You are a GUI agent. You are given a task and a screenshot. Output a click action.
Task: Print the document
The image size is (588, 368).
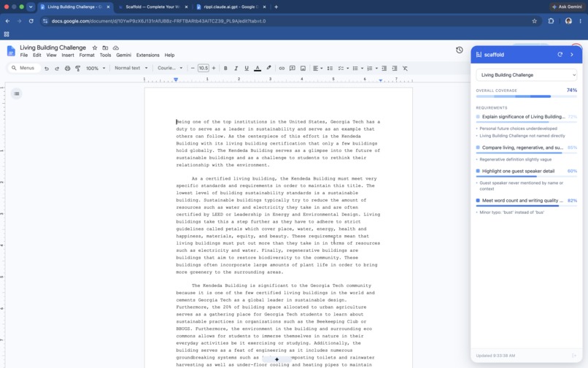68,69
